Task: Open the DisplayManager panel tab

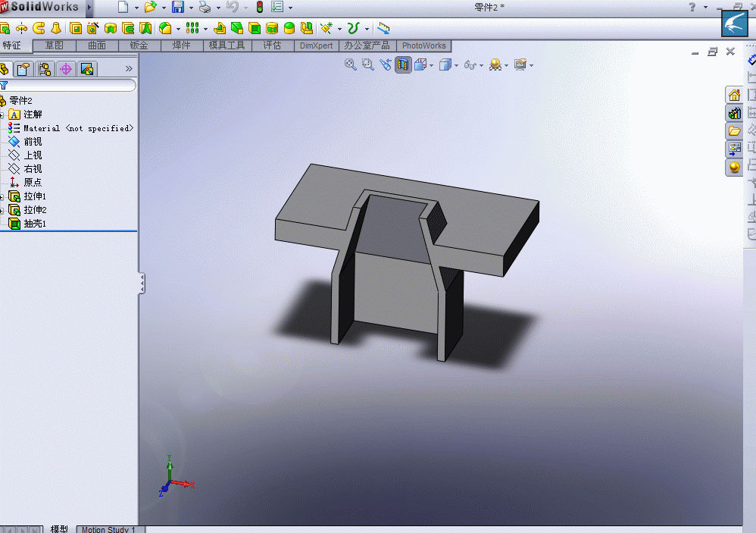Action: click(x=87, y=69)
